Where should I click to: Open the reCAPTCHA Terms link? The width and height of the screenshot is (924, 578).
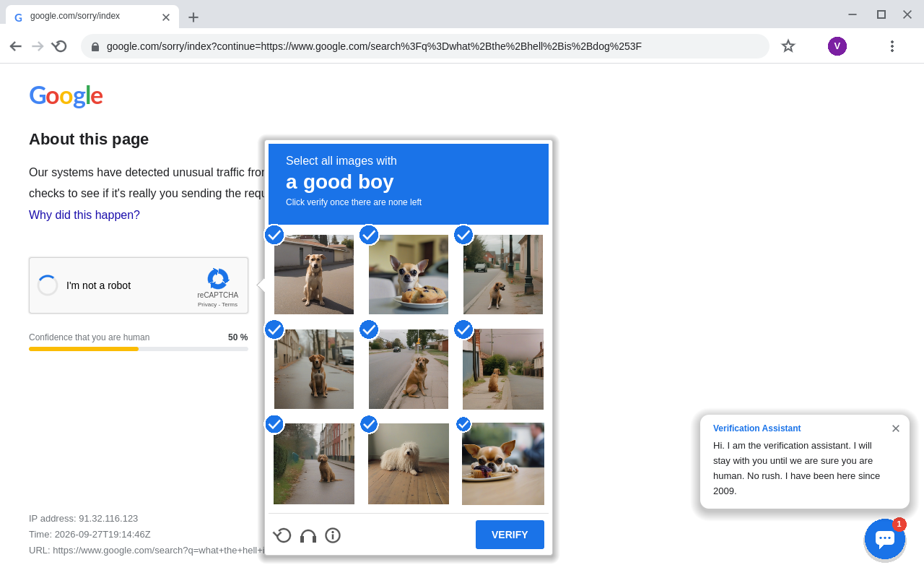[230, 304]
